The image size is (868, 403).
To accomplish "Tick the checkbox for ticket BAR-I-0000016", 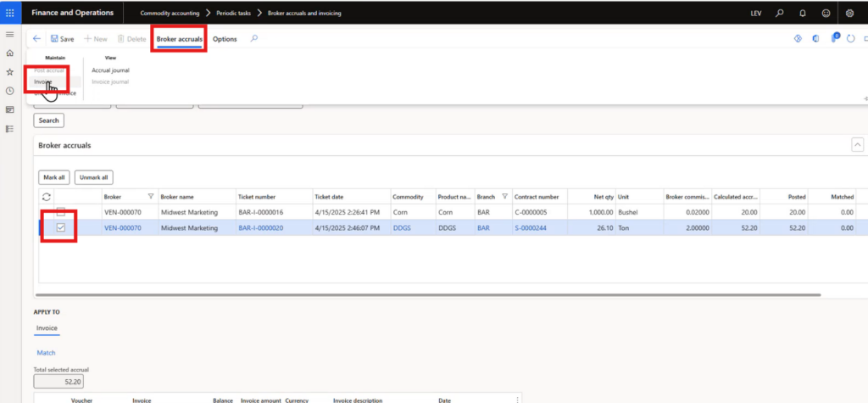I will click(x=61, y=212).
